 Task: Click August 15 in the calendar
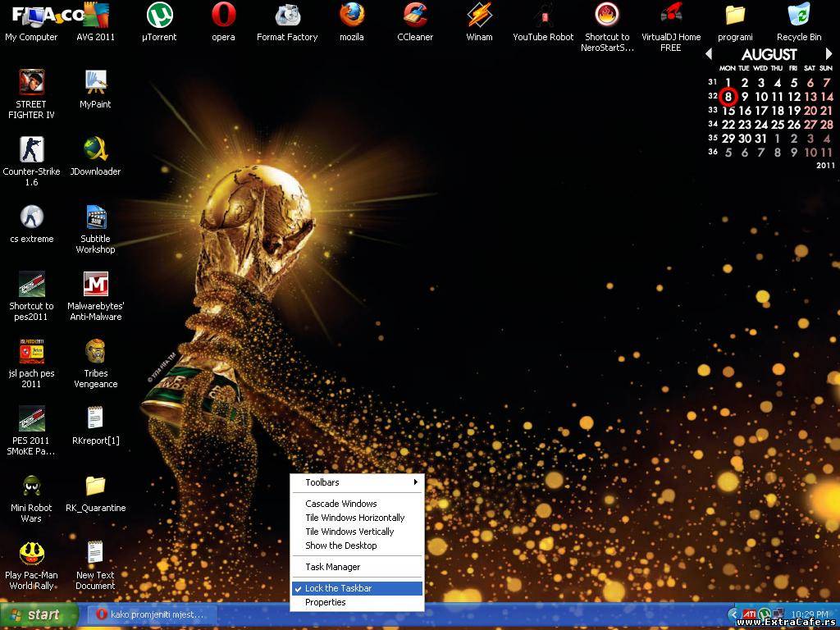[x=728, y=111]
